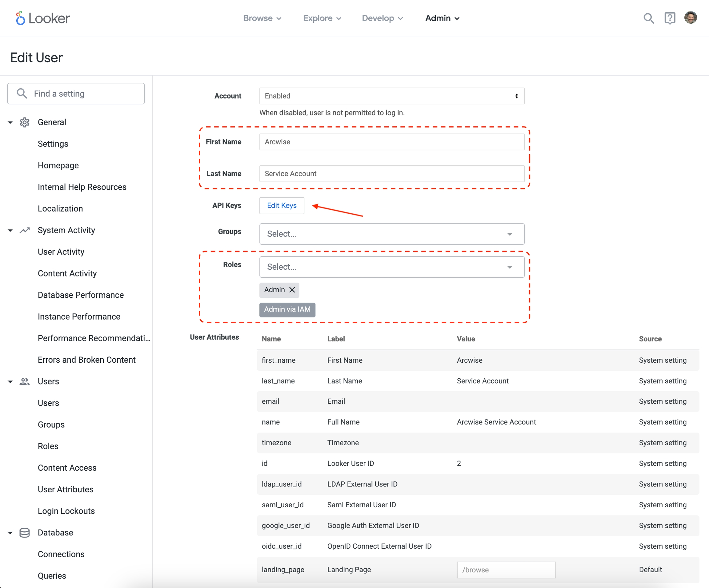The image size is (709, 588).
Task: Open the Admin menu in top navigation
Action: 442,18
